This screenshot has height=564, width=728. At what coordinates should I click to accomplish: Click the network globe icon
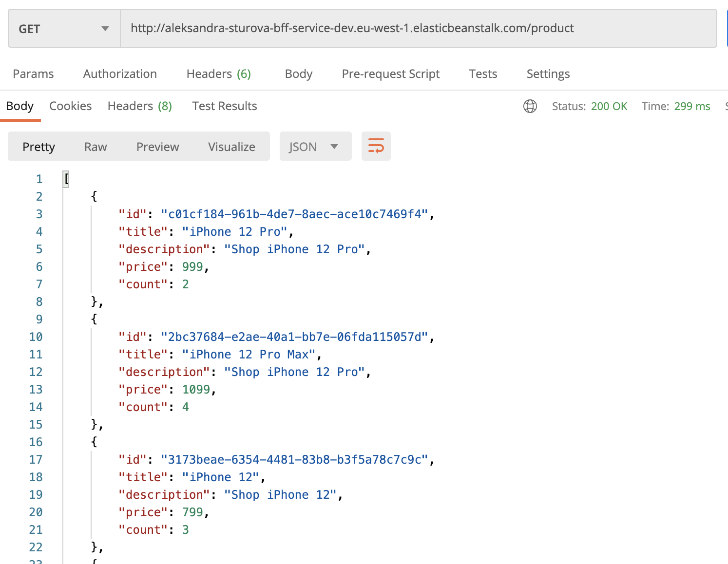pyautogui.click(x=530, y=106)
